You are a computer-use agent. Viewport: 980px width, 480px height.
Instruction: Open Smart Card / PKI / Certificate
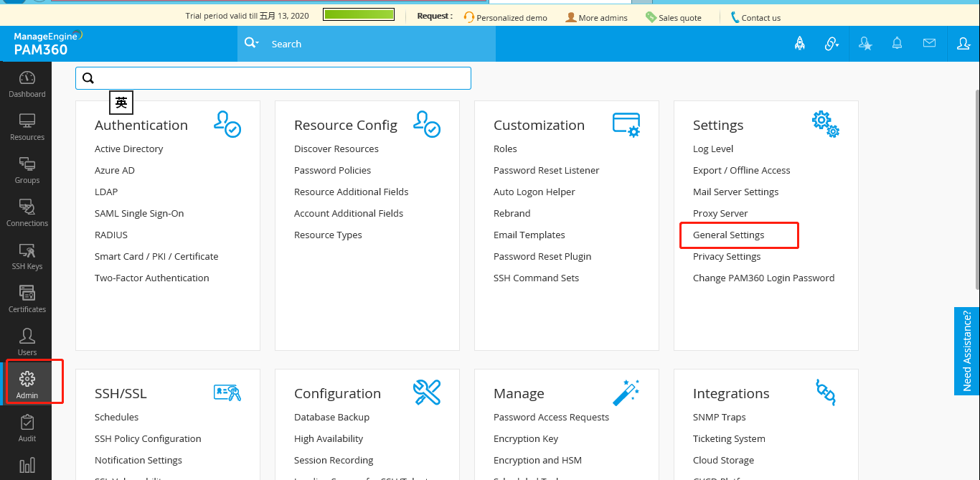[156, 257]
